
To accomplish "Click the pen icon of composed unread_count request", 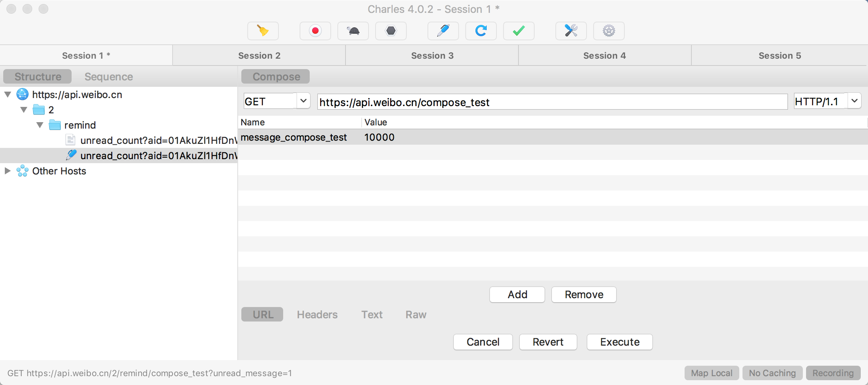I will point(71,155).
